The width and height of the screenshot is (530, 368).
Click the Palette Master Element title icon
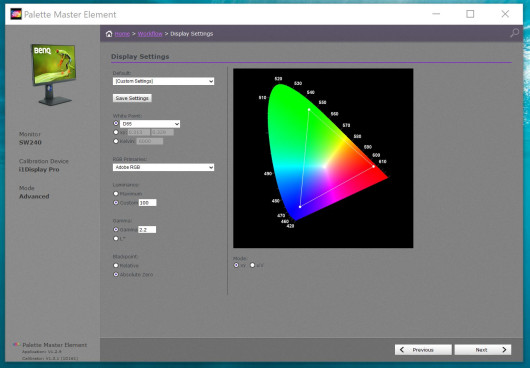point(16,14)
